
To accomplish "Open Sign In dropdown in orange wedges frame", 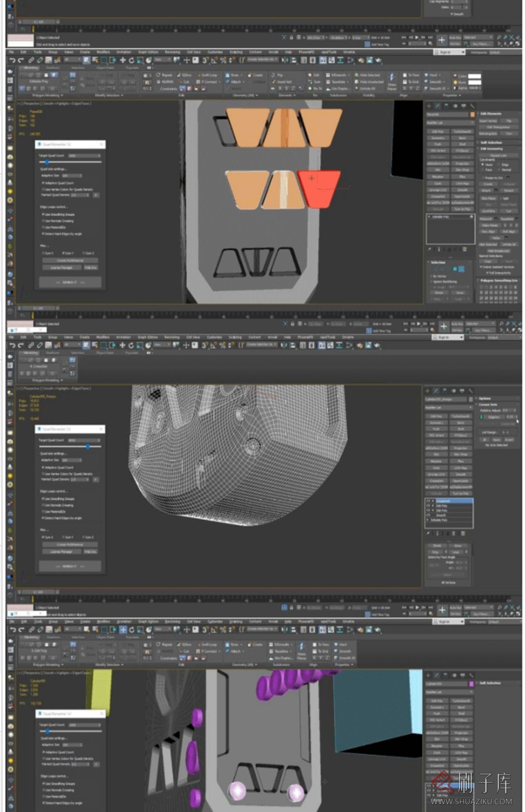I will (449, 52).
